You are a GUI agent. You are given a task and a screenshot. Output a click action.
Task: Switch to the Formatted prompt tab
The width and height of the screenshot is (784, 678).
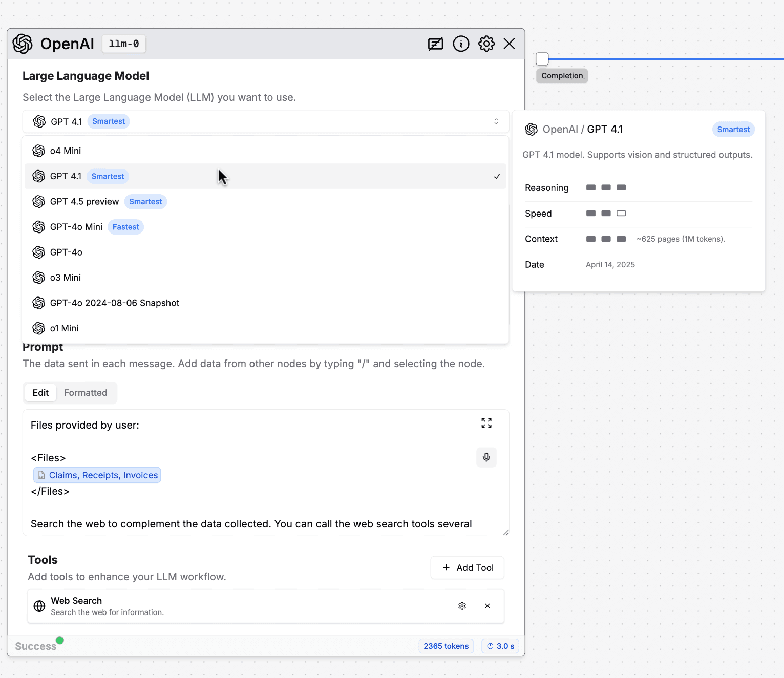(x=86, y=393)
